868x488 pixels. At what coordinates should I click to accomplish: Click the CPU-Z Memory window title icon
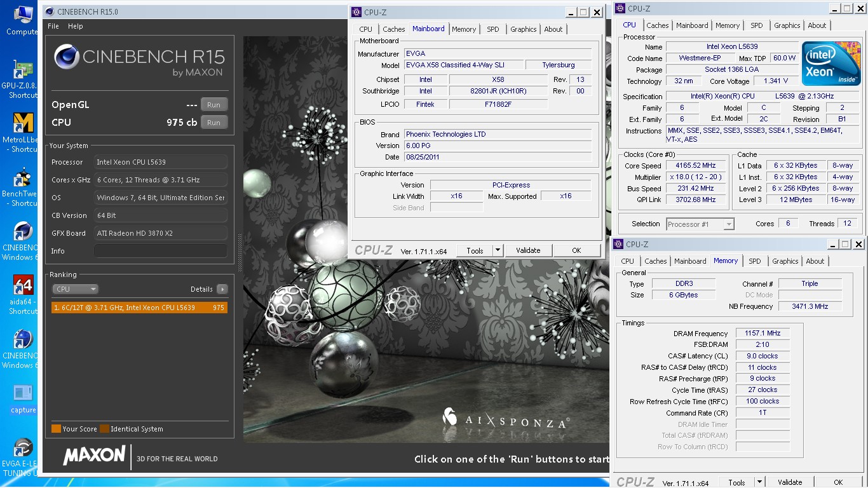pyautogui.click(x=619, y=244)
